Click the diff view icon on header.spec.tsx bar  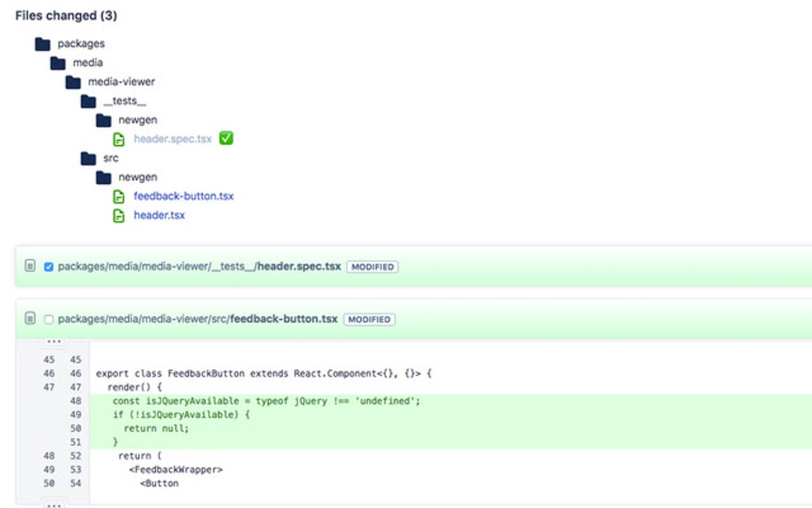29,267
